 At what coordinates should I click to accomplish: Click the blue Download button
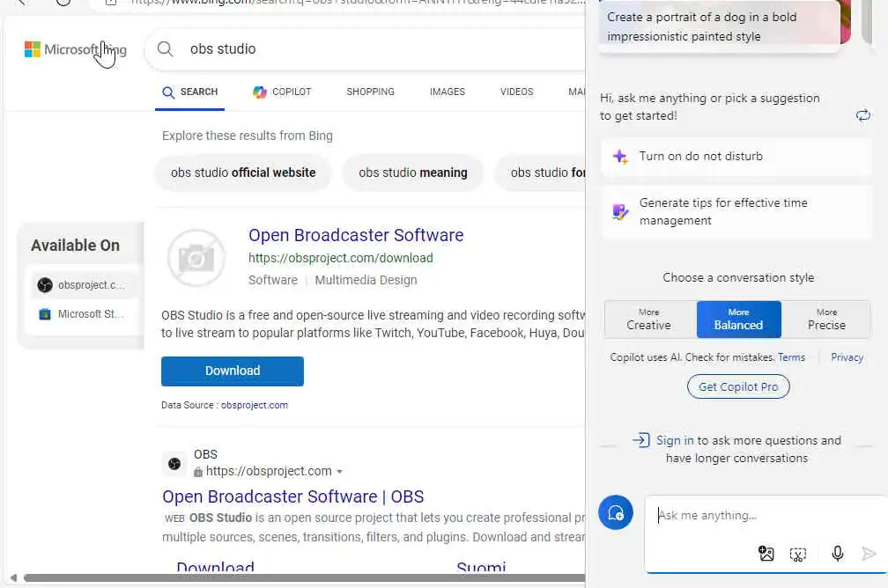coord(233,371)
